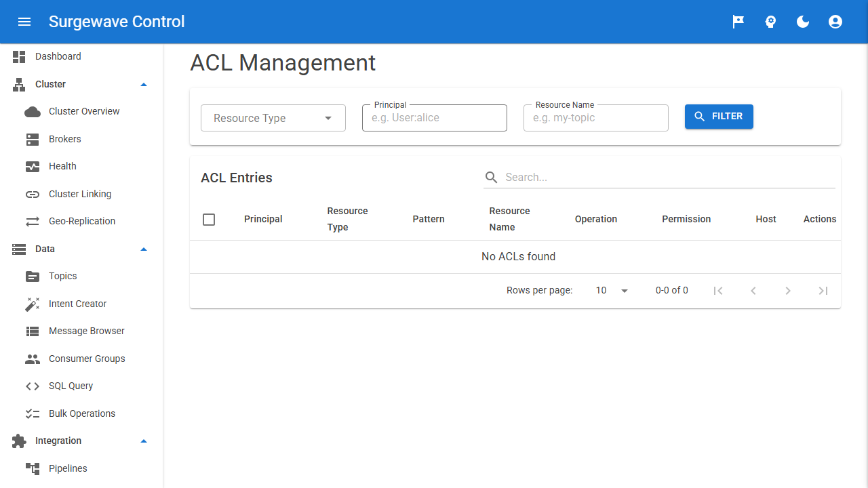
Task: Click the Pipelines tree icon
Action: pos(33,468)
